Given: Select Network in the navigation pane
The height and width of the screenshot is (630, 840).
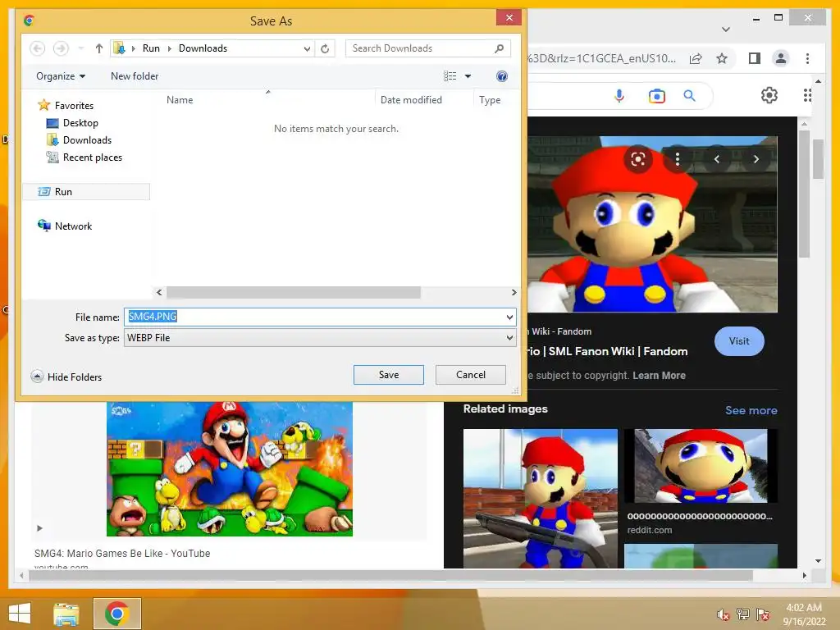Looking at the screenshot, I should click(73, 226).
